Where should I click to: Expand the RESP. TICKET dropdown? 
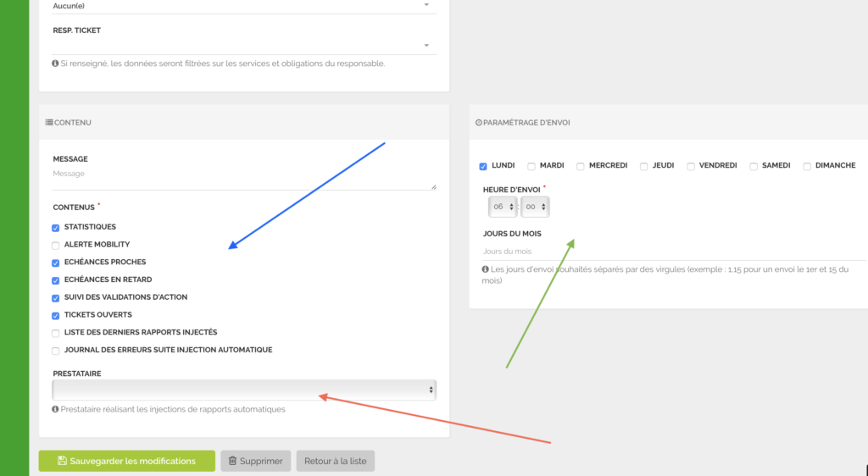coord(244,45)
